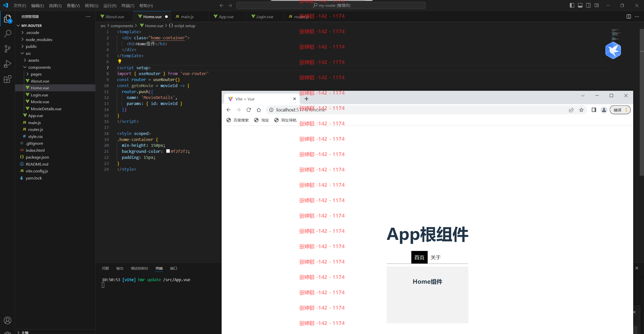Toggle the bottom panel layout icon
This screenshot has width=644, height=334.
pos(580,5)
